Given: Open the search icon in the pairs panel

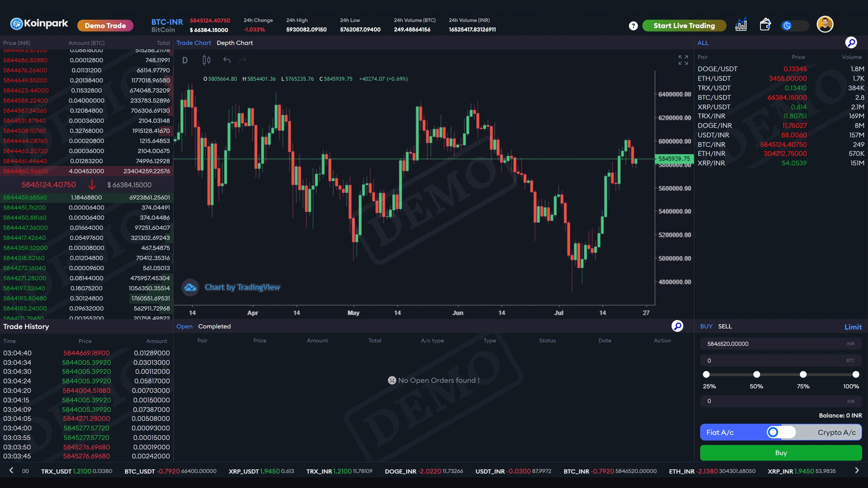Looking at the screenshot, I should [x=851, y=42].
